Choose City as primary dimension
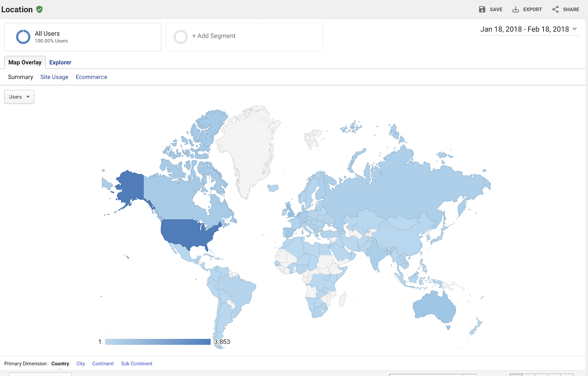The height and width of the screenshot is (376, 588). click(x=81, y=364)
